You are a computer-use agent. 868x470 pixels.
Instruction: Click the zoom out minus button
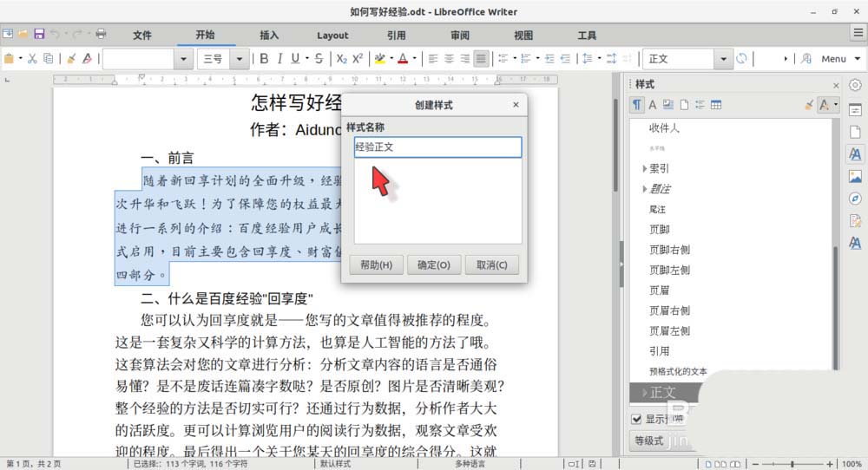click(x=755, y=464)
